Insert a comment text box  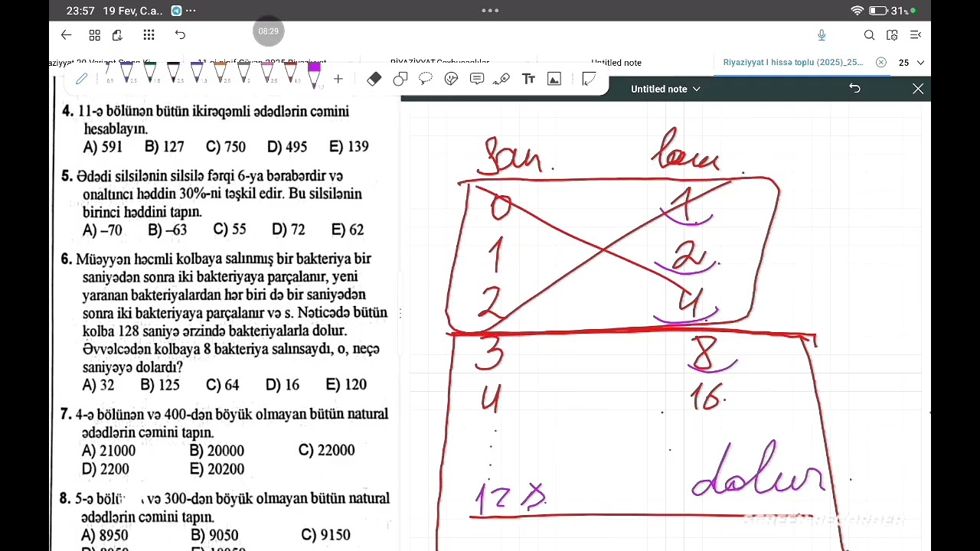[477, 79]
